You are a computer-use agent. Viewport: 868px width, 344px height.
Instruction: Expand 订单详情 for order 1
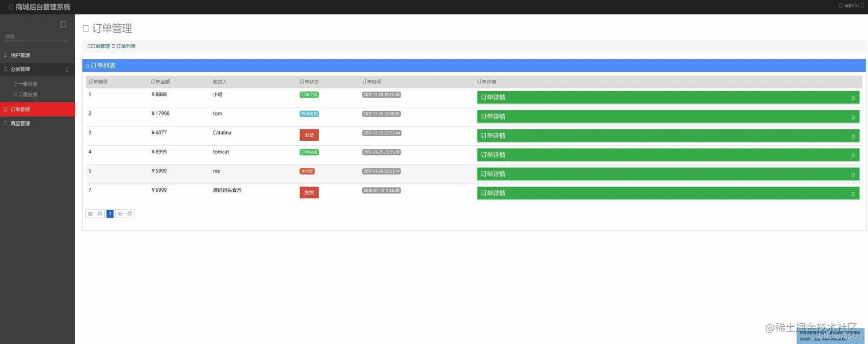(x=668, y=98)
